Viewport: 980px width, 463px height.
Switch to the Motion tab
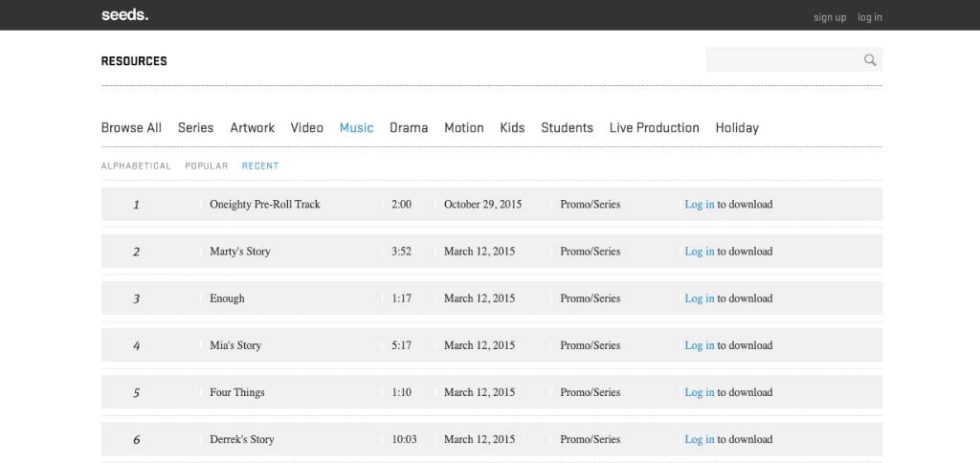point(464,127)
